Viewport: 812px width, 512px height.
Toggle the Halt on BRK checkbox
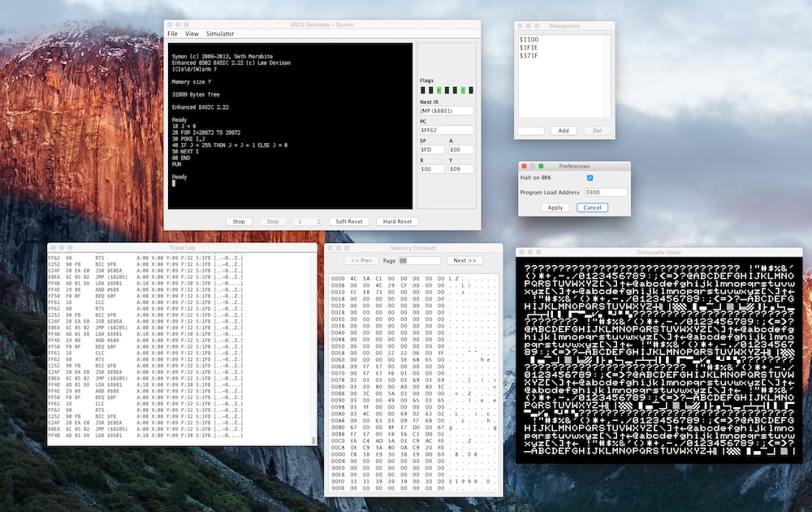[590, 178]
